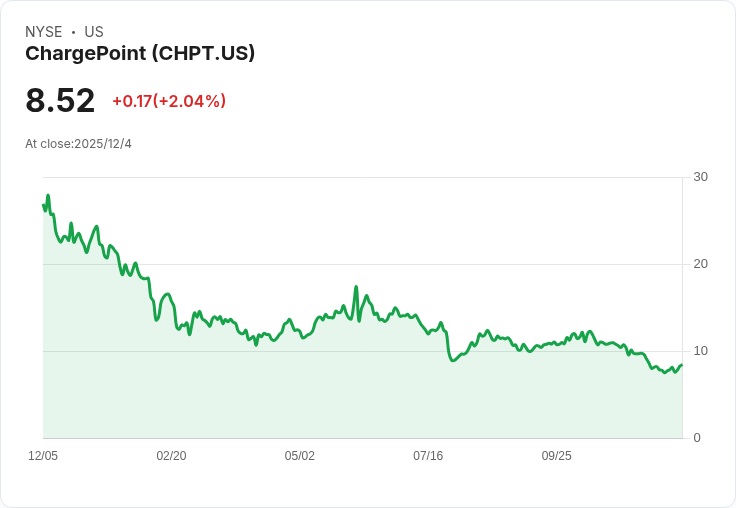Select the 07/16 date on time axis

(428, 456)
